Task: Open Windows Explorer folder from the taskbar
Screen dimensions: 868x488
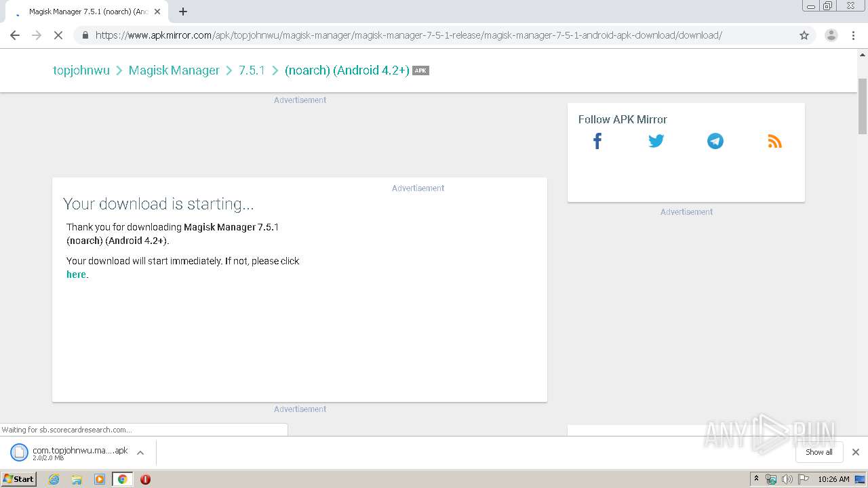Action: pyautogui.click(x=77, y=479)
